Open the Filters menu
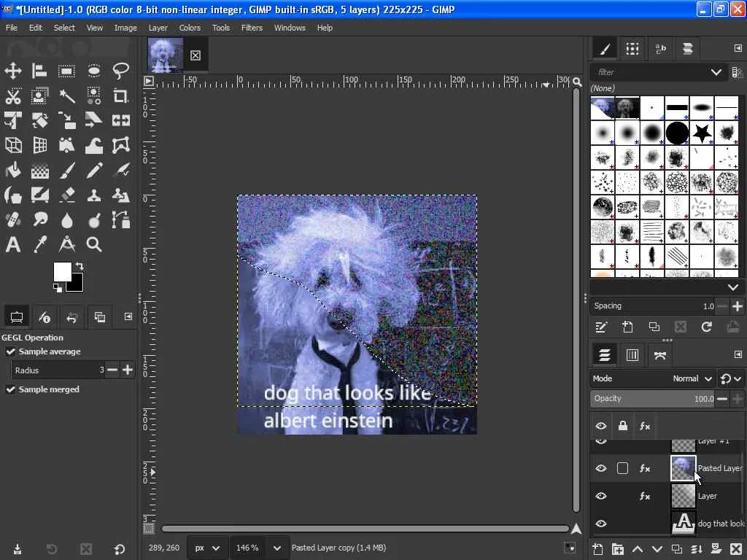This screenshot has width=747, height=560. click(252, 28)
